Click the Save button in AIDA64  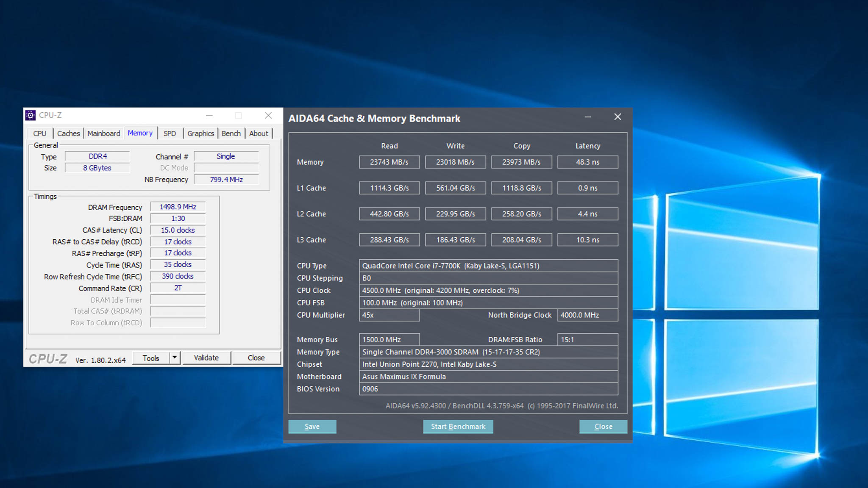tap(312, 427)
